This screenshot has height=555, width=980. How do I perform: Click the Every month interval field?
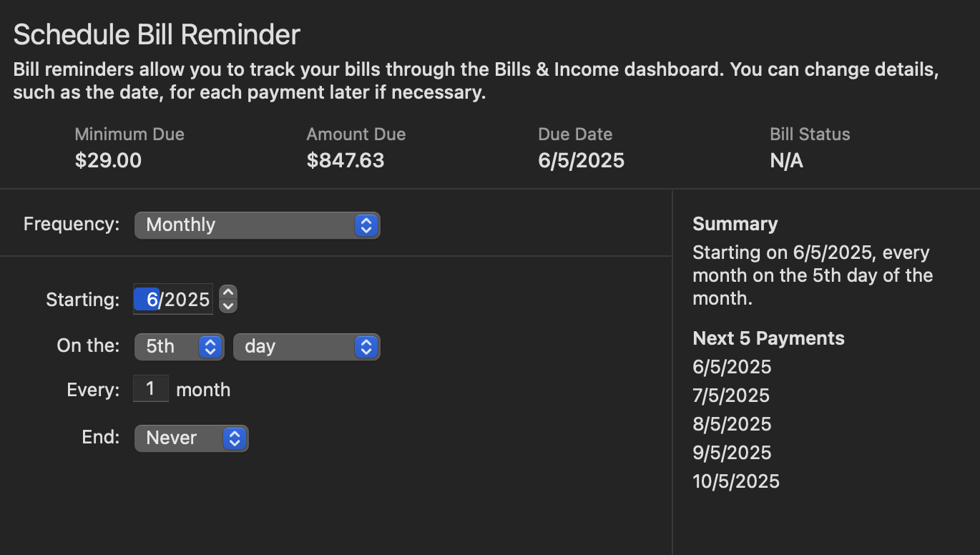click(150, 389)
